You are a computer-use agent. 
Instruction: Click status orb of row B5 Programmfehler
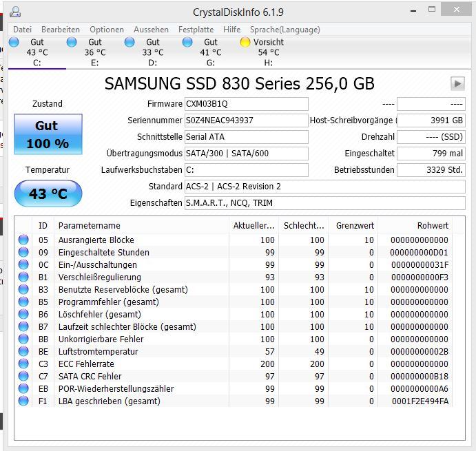pos(23,302)
